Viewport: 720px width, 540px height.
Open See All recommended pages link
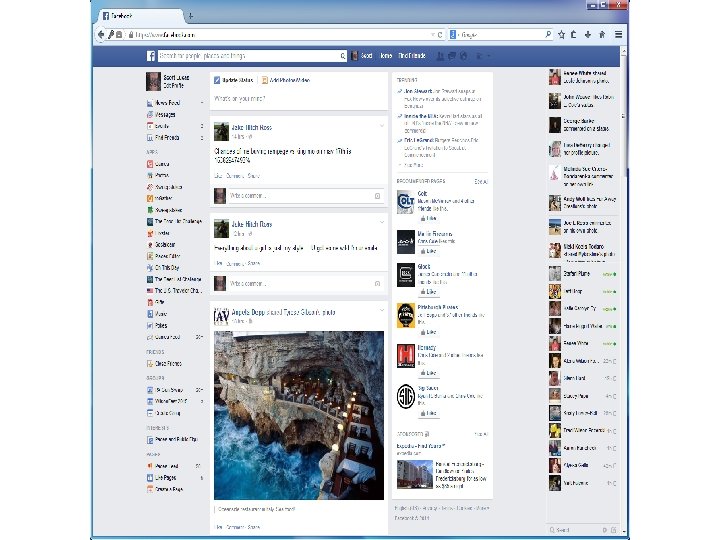click(481, 182)
